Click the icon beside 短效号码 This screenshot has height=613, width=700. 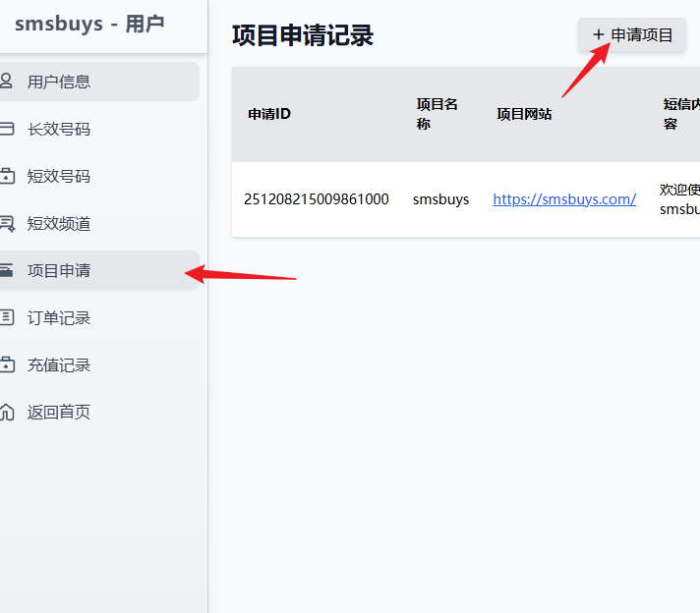[x=6, y=177]
